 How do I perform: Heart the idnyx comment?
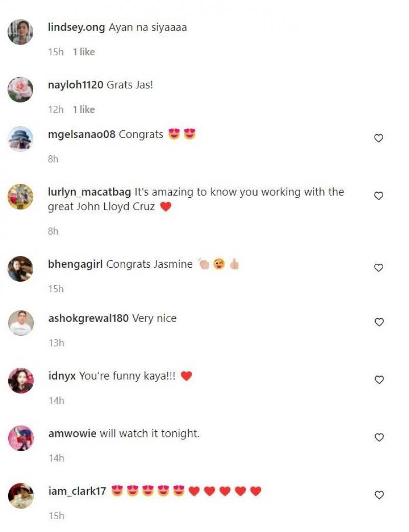[x=379, y=380]
